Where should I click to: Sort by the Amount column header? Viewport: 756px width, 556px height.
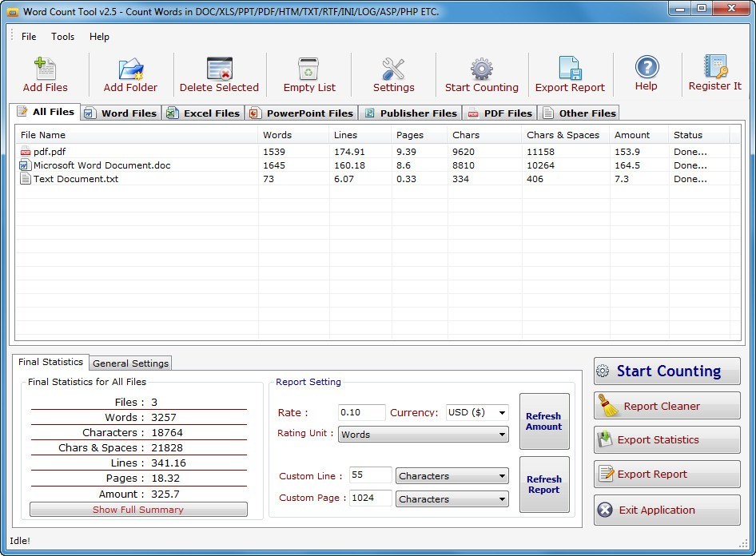[639, 135]
